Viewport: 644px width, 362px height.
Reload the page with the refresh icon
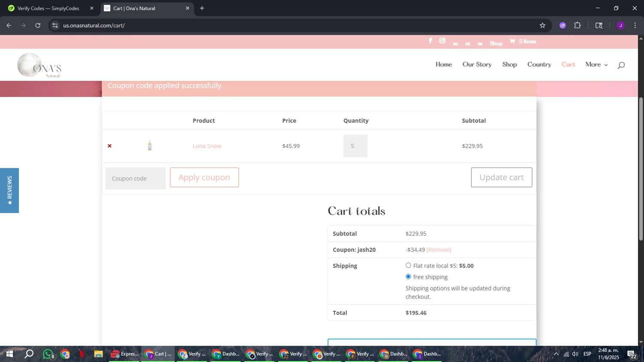coord(38,25)
